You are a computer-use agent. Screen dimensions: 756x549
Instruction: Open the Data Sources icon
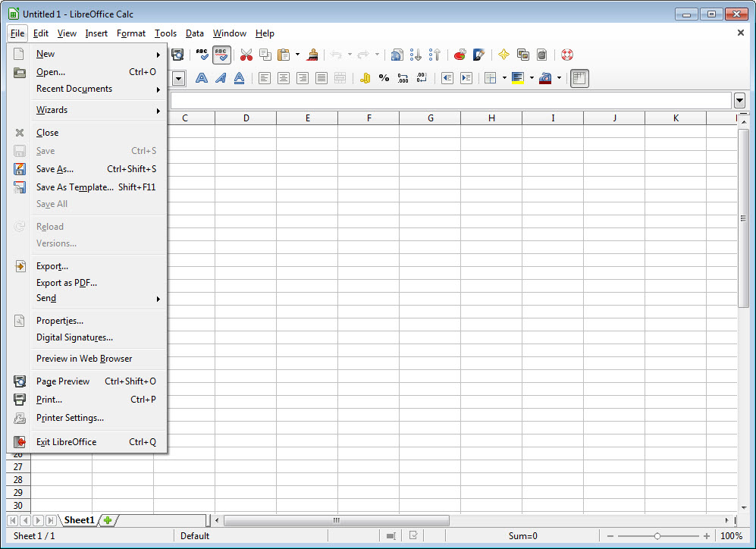click(x=542, y=55)
